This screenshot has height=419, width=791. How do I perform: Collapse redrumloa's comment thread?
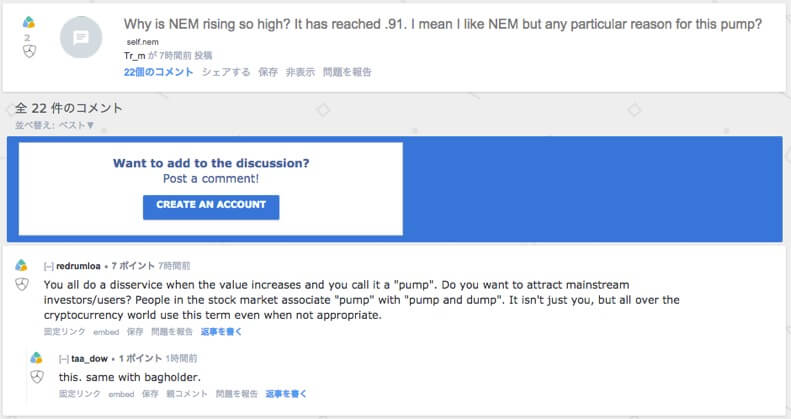coord(48,266)
